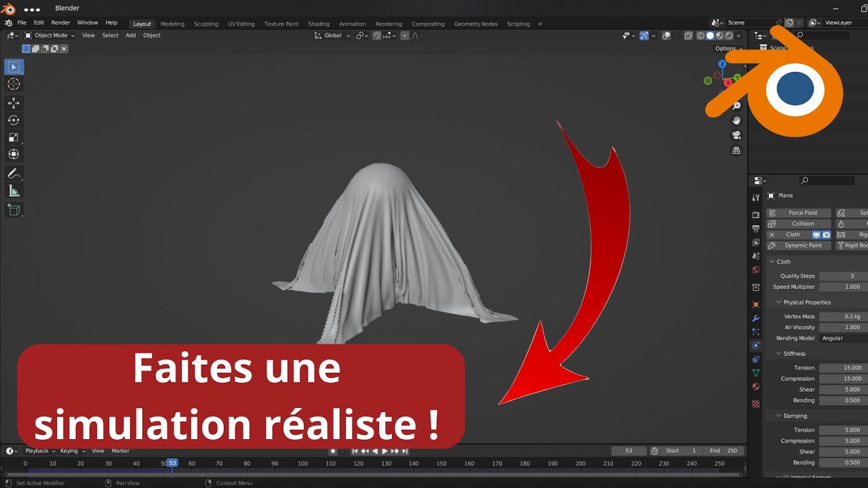Click the pan view hand icon
The height and width of the screenshot is (488, 868).
(x=736, y=121)
